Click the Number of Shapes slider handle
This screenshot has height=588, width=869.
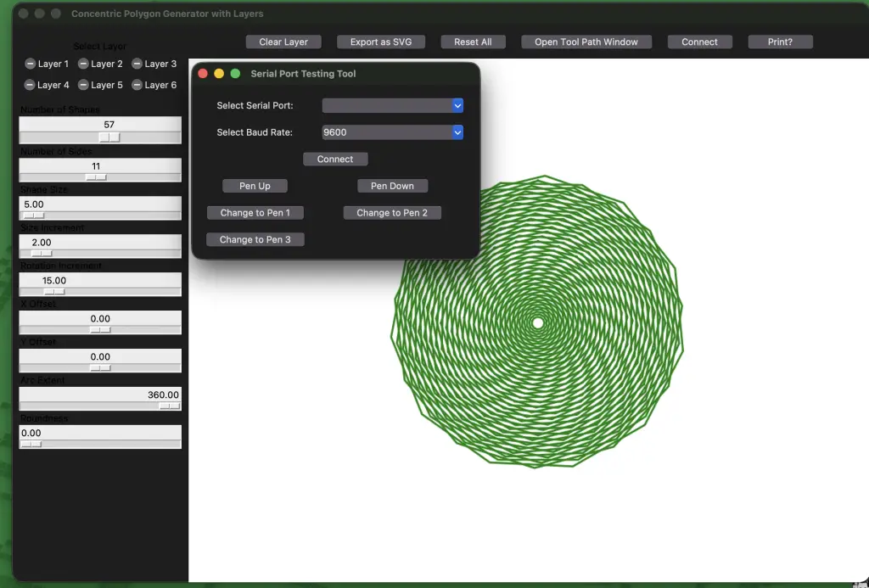click(109, 137)
